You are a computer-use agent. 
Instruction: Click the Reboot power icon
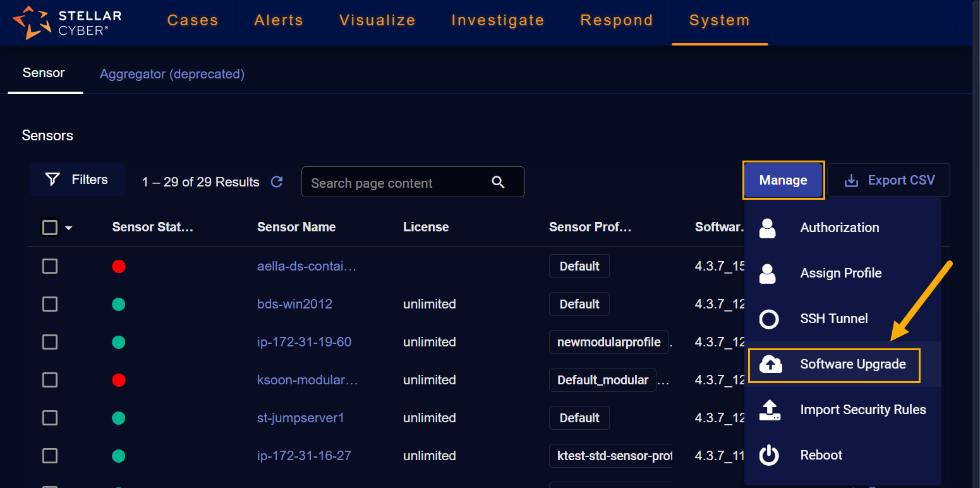[x=768, y=455]
